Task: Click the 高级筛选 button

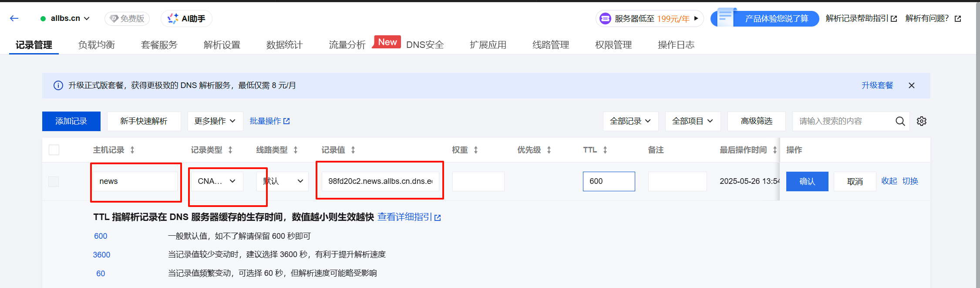Action: pos(757,121)
